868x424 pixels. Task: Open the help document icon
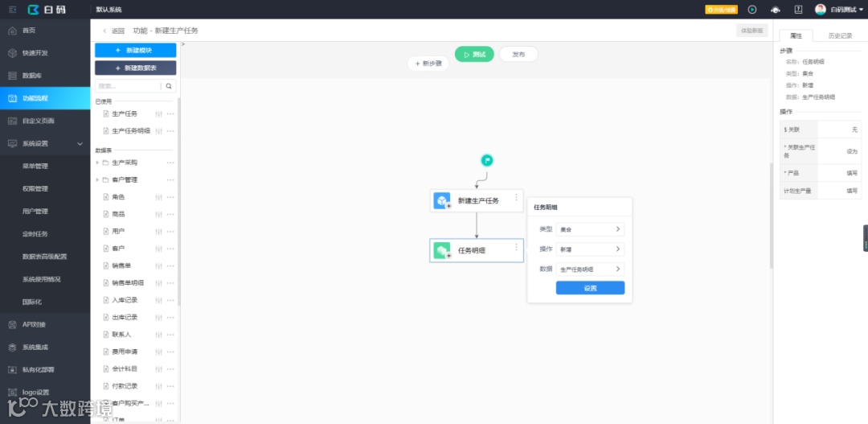798,10
